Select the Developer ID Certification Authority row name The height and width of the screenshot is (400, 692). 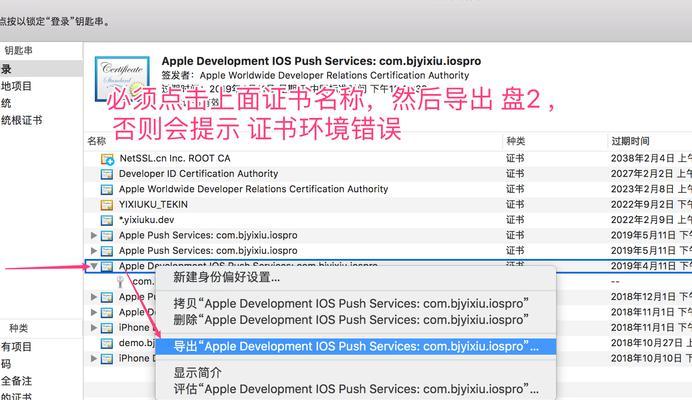point(199,174)
